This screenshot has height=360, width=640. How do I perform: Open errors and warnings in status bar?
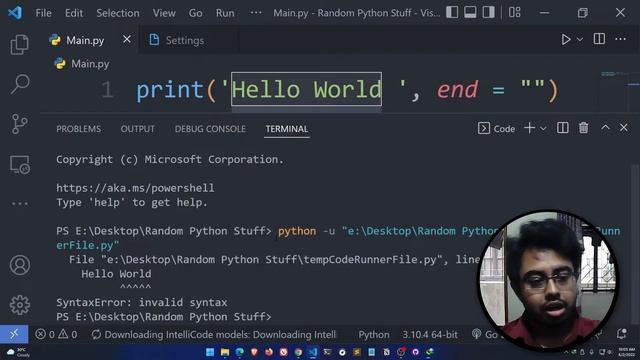pyautogui.click(x=56, y=334)
